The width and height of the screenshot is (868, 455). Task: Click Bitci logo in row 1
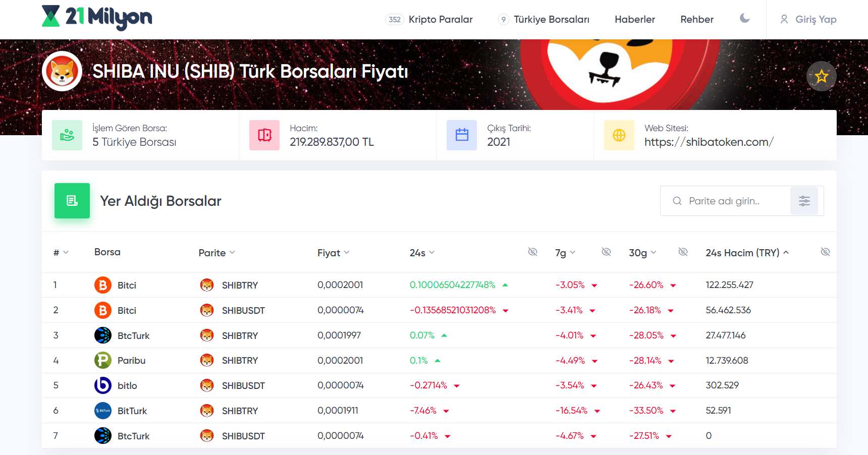tap(103, 285)
